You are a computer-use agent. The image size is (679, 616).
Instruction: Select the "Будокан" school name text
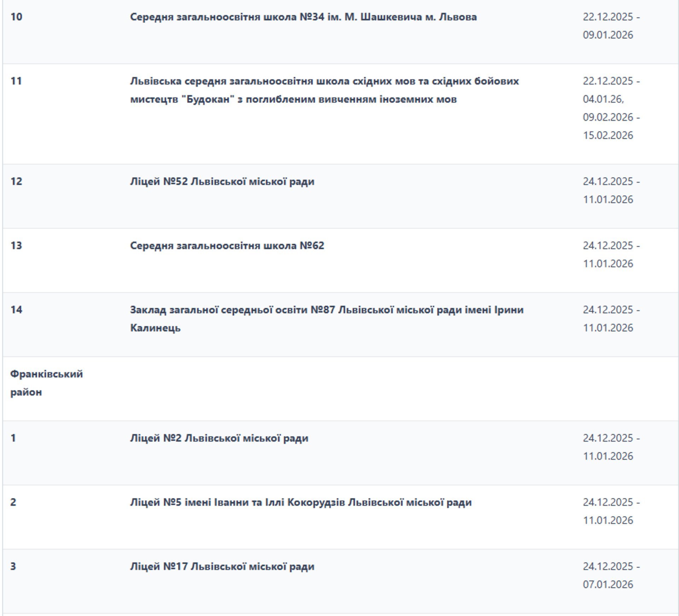[x=324, y=90]
